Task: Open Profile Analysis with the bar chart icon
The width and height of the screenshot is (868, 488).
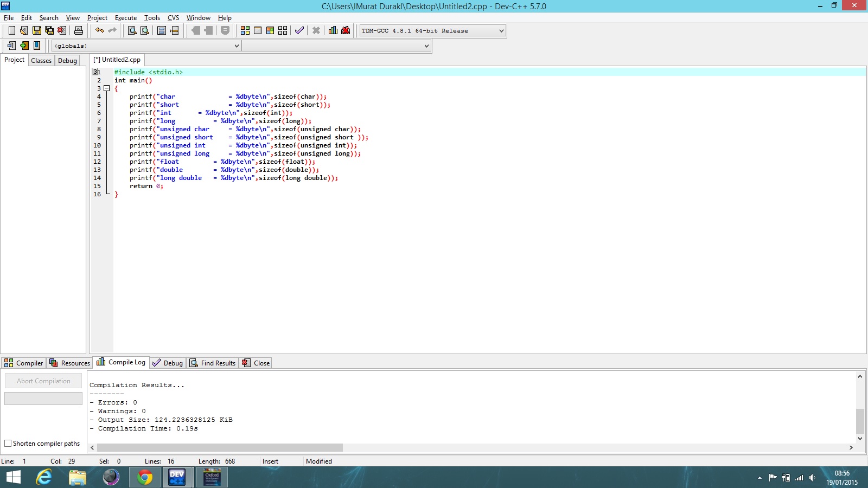Action: point(333,30)
